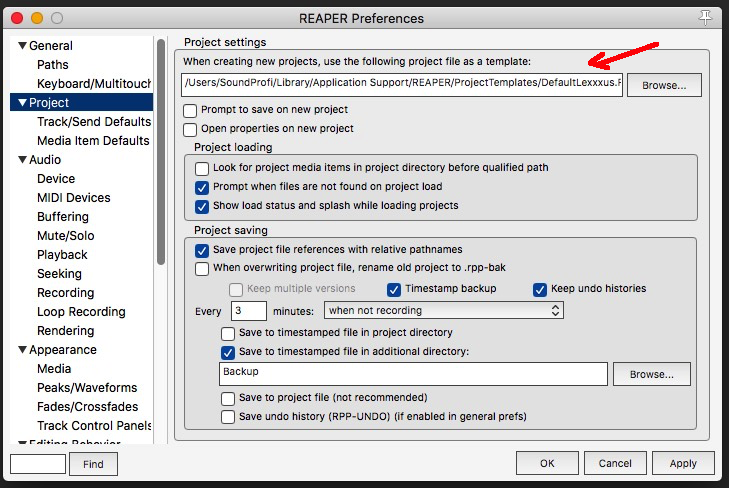Check Save to project file (not recommended)
The image size is (729, 488).
point(228,399)
